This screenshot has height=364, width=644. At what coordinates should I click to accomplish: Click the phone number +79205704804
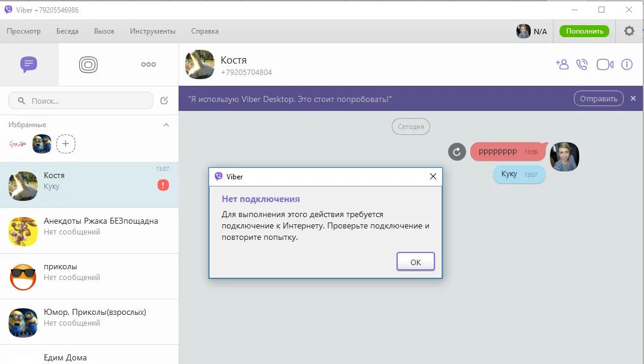point(246,73)
